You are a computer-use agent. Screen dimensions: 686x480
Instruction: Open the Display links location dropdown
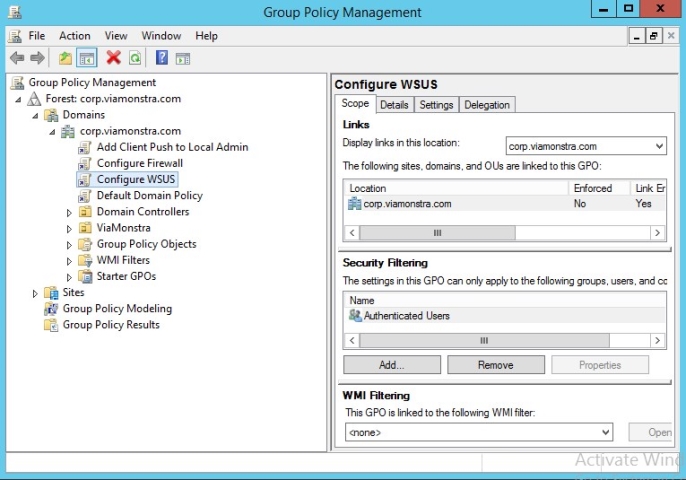coord(585,146)
